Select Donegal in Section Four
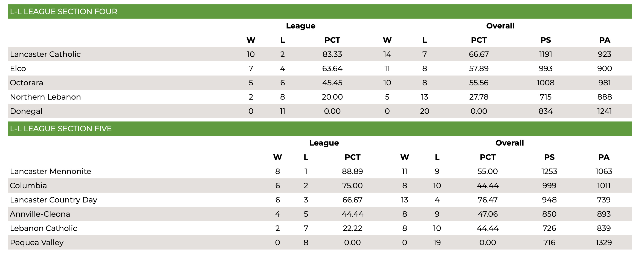Screen dimensions: 644x255 [x=26, y=111]
